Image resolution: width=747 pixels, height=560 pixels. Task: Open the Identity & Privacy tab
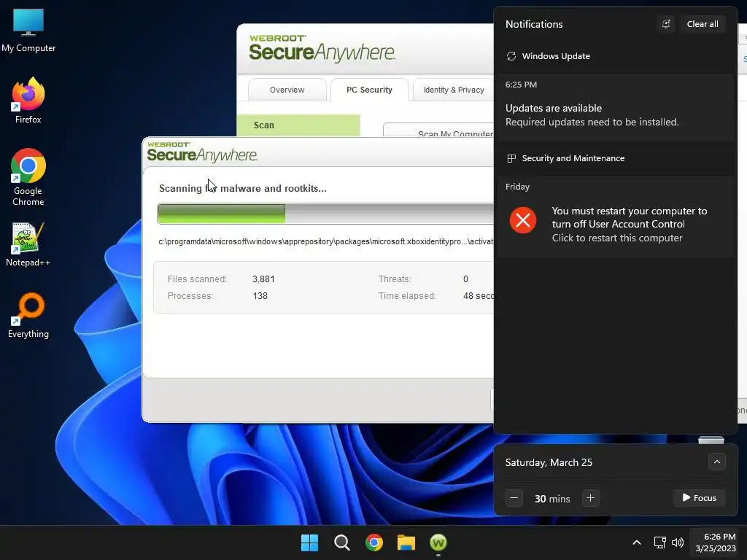[454, 90]
